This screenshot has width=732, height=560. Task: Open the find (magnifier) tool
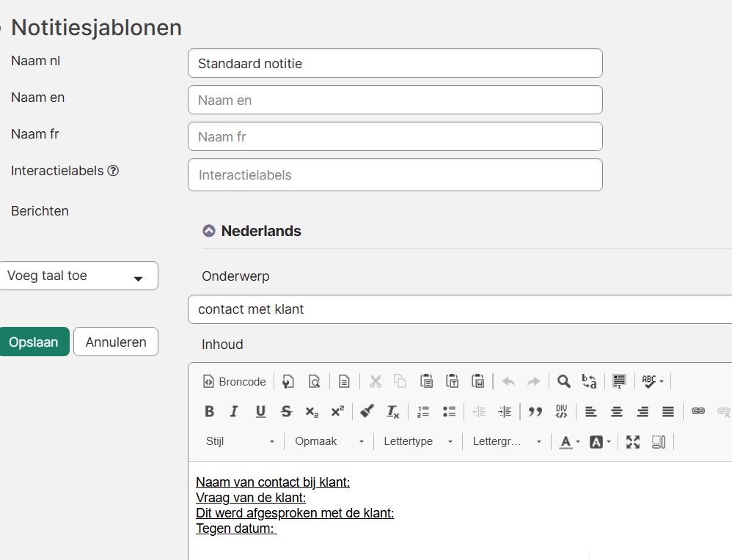click(563, 381)
